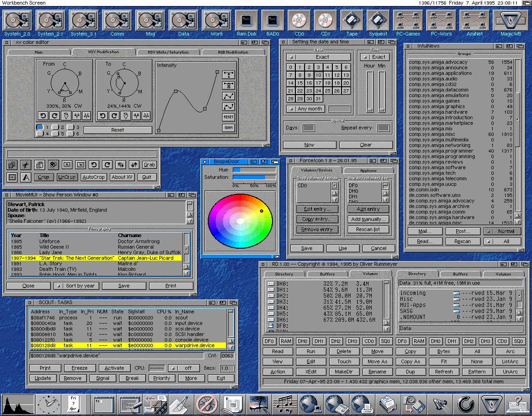Open the 'Any month' cycle selector
The height and width of the screenshot is (416, 532).
tap(307, 109)
